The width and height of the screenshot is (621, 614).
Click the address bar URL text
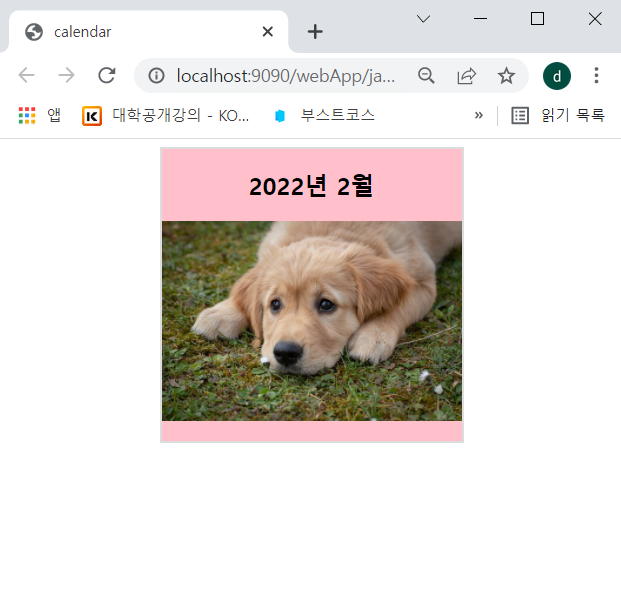286,75
